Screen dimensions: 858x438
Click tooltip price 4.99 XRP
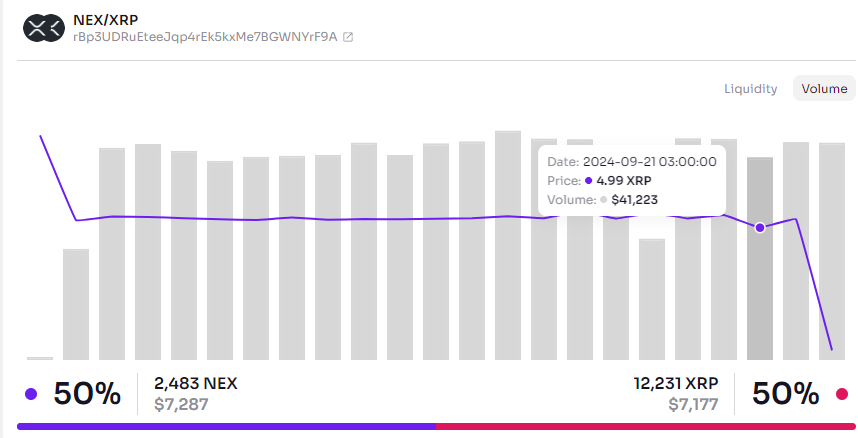(x=624, y=181)
